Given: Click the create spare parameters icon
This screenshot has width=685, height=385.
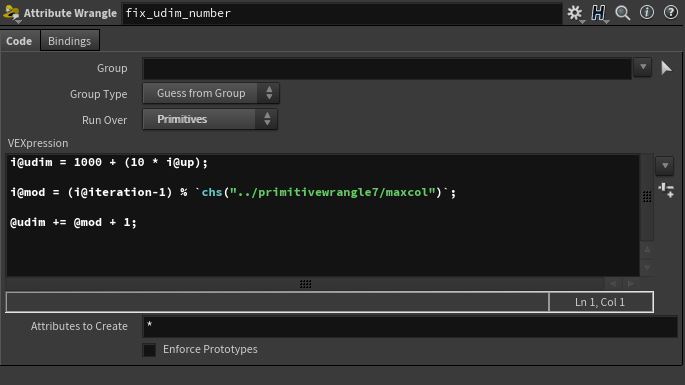Looking at the screenshot, I should [666, 190].
